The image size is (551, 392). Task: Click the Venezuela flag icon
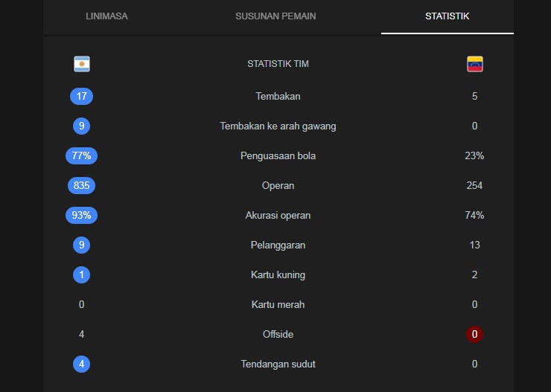(475, 64)
